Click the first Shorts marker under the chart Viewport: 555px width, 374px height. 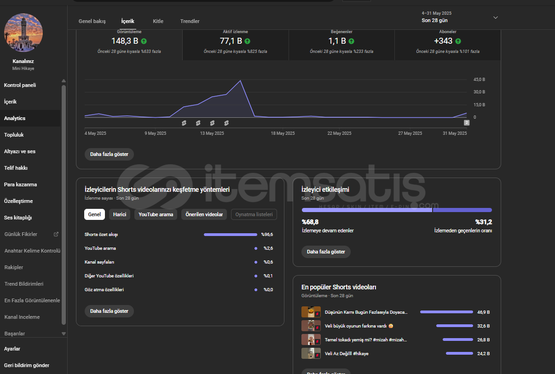pos(184,123)
